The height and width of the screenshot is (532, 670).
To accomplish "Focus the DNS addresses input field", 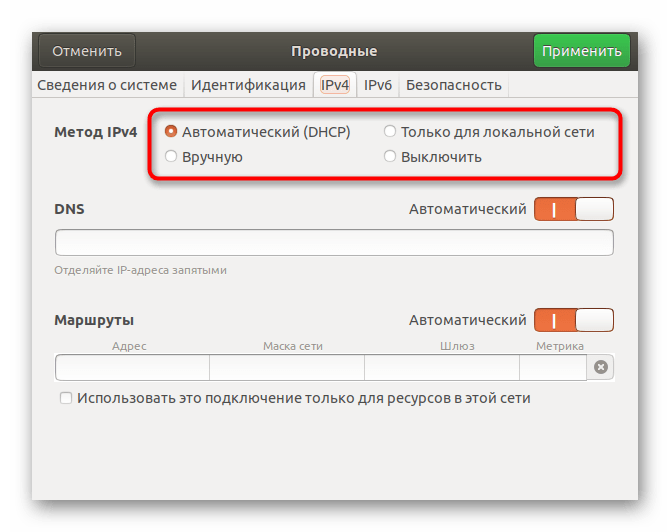I will pos(334,242).
